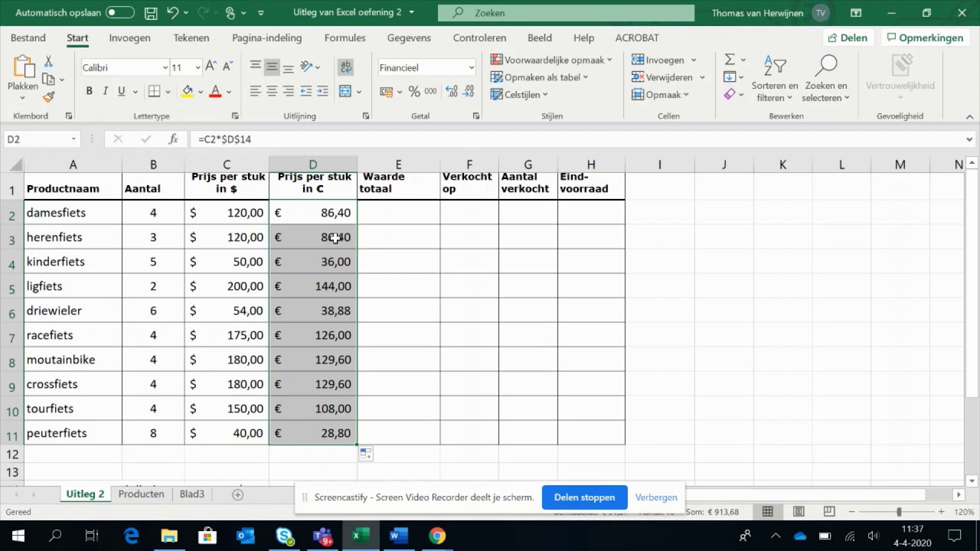The image size is (980, 551).
Task: Adjust the zoom slider in status bar
Action: point(899,512)
